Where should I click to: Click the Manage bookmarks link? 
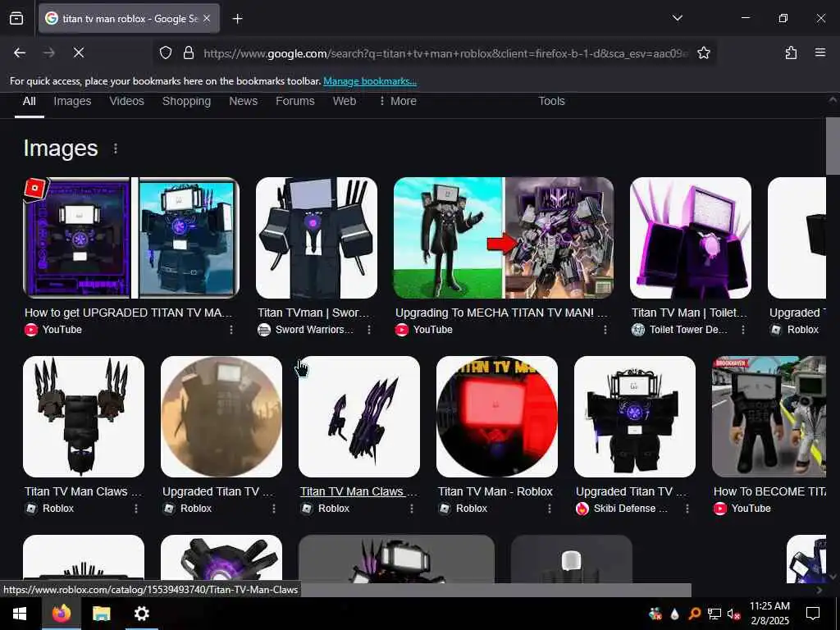click(370, 81)
